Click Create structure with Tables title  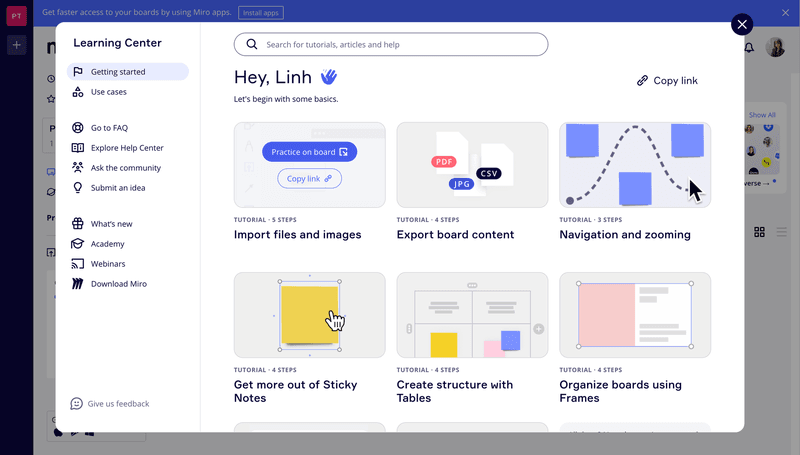(x=455, y=391)
